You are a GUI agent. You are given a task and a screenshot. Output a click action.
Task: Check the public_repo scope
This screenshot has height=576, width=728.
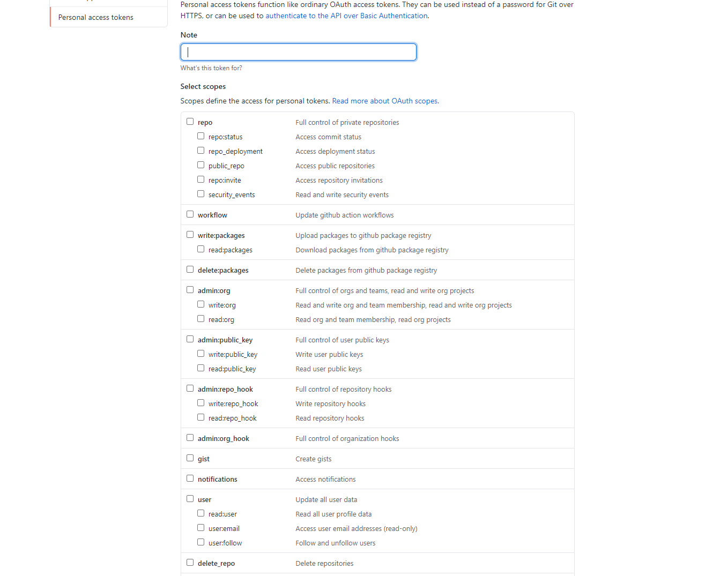(x=200, y=164)
